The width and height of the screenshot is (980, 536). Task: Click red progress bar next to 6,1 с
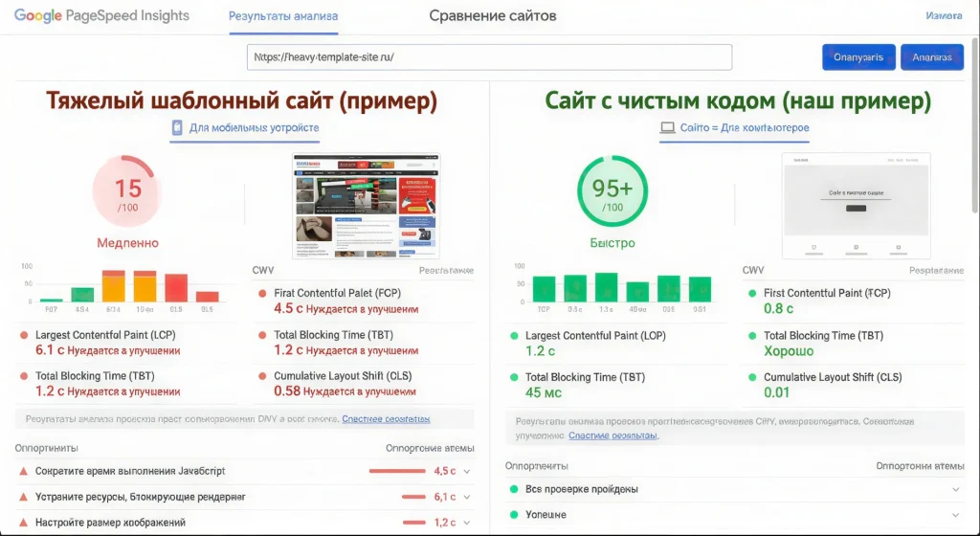pyautogui.click(x=413, y=497)
